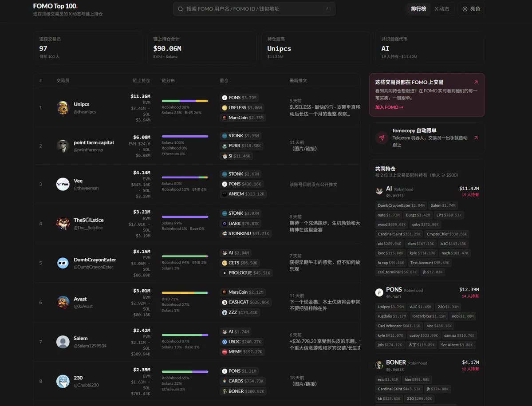Click the 共识最强代币 AI stat card
The height and width of the screenshot is (406, 532).
pos(430,48)
